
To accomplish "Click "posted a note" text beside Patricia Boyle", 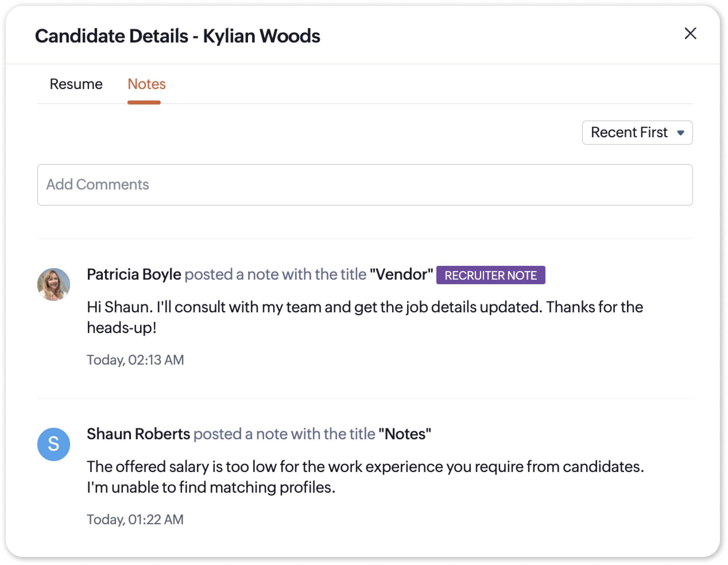I will [x=275, y=275].
